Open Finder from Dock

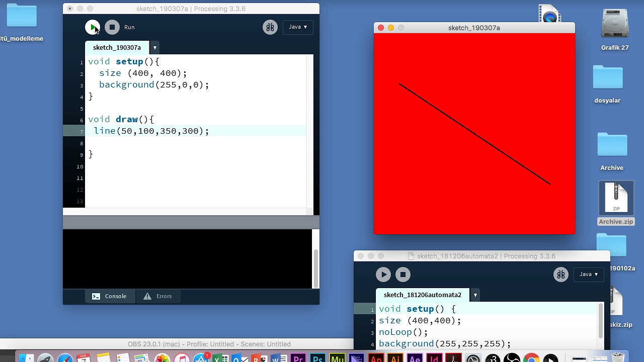[x=26, y=357]
